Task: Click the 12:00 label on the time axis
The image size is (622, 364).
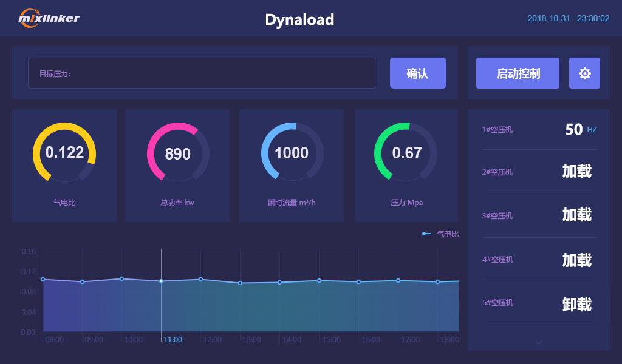Action: coord(212,340)
